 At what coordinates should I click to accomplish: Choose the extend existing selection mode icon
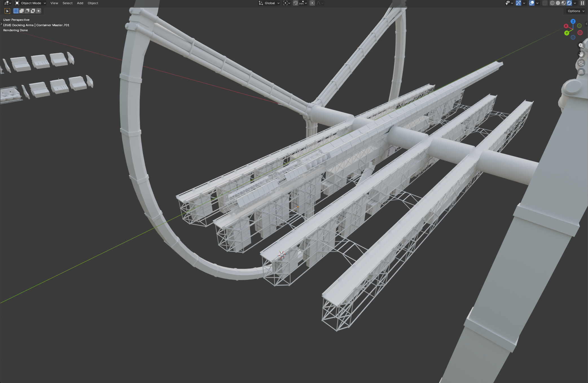pos(22,11)
